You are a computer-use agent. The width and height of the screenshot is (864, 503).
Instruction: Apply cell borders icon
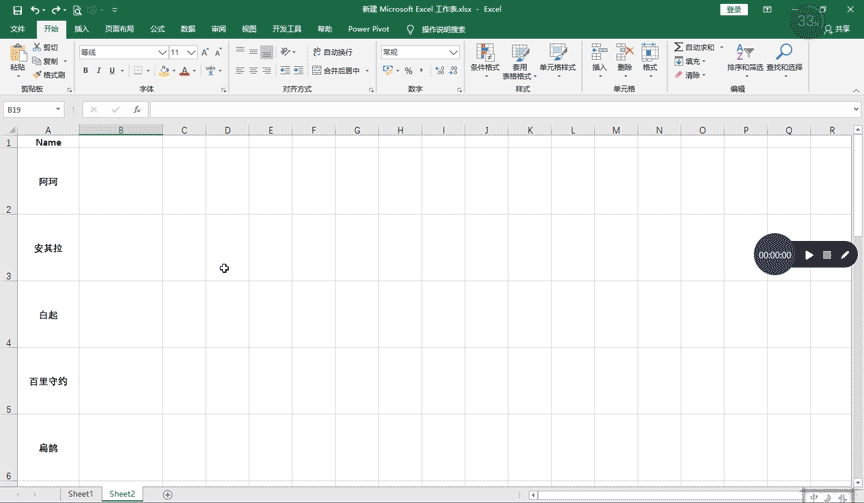(138, 71)
